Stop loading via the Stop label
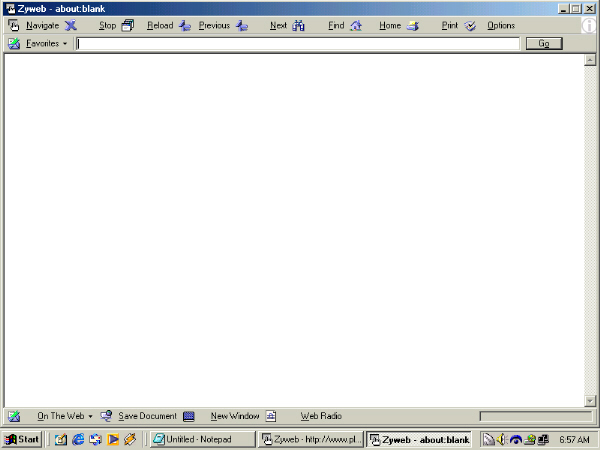The height and width of the screenshot is (450, 600). coord(107,26)
